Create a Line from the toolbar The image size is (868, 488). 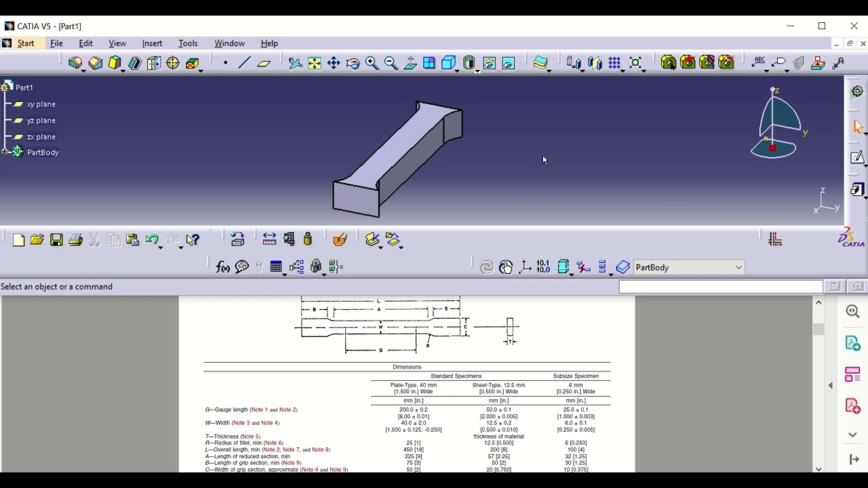pos(244,63)
